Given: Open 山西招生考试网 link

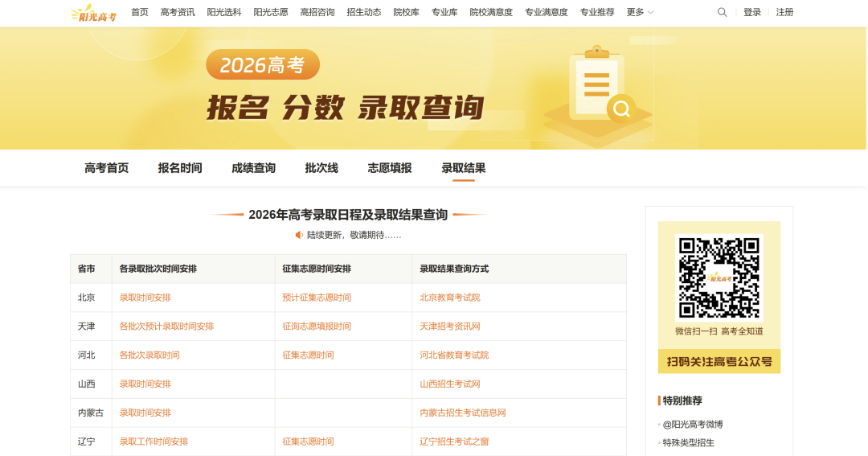Looking at the screenshot, I should pos(449,384).
